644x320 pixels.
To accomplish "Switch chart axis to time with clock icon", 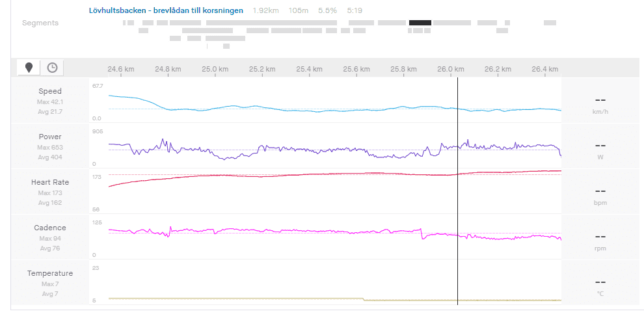I will click(x=52, y=68).
